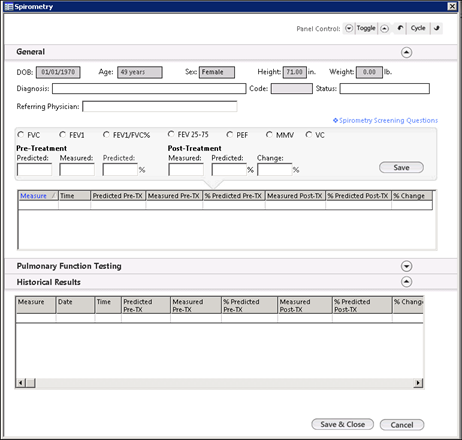Click the Height field showing 71.00
Viewport: 462px width, 440px height.
(x=295, y=72)
